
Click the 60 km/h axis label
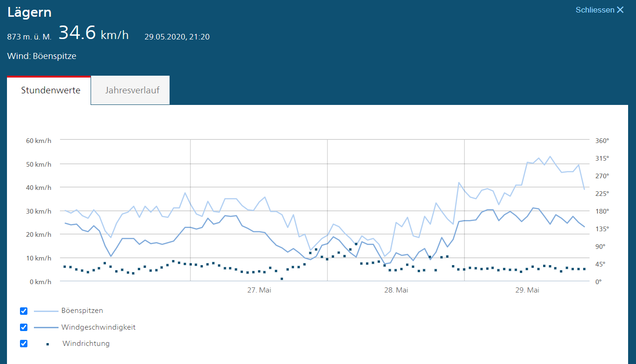click(x=39, y=140)
